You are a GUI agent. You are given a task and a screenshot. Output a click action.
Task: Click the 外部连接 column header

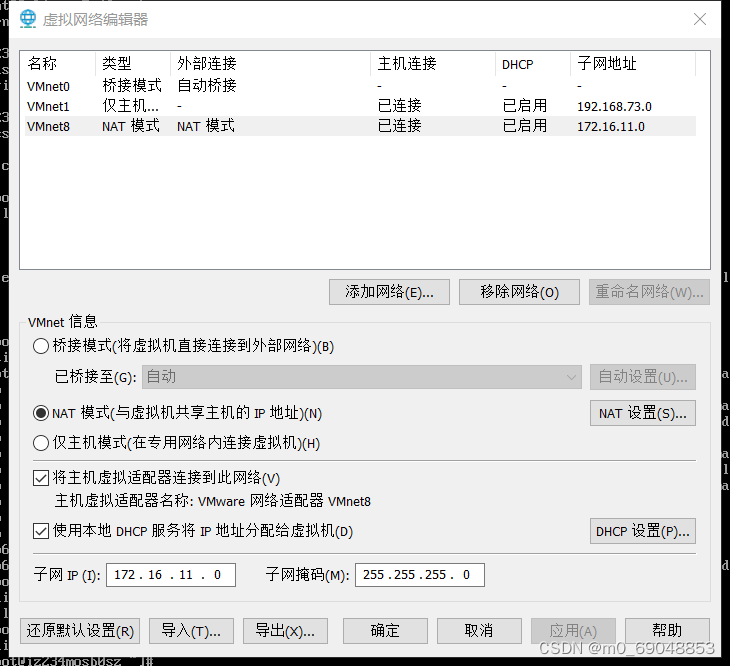[271, 63]
